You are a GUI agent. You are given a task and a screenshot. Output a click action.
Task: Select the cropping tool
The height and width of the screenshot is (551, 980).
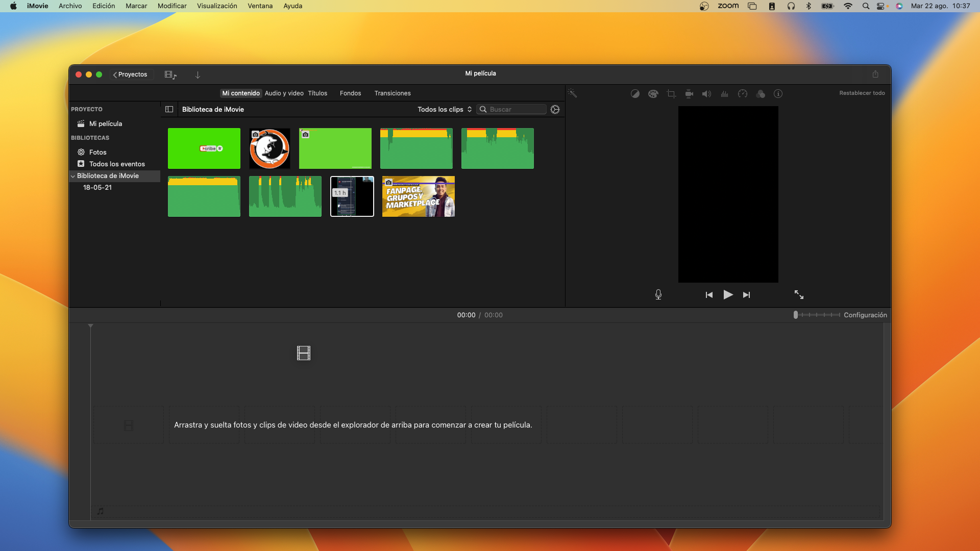[x=671, y=94]
